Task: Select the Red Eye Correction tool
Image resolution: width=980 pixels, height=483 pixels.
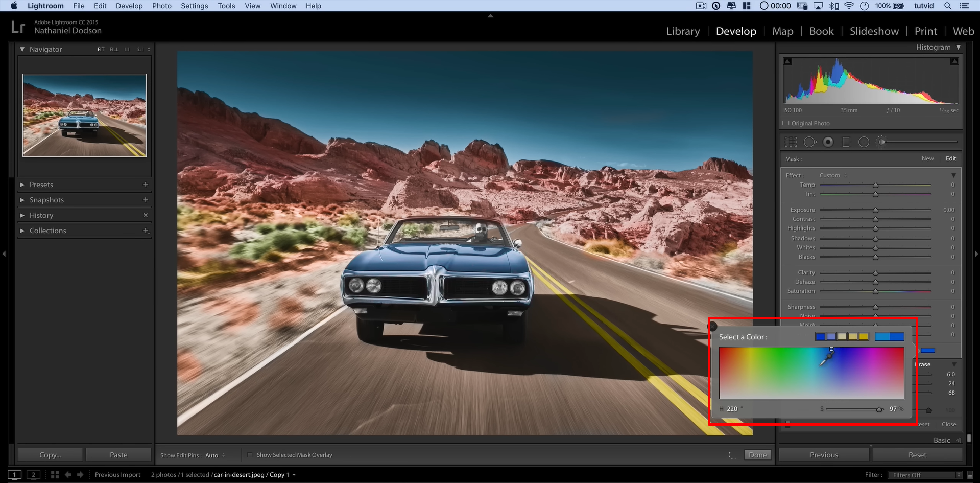Action: (828, 142)
